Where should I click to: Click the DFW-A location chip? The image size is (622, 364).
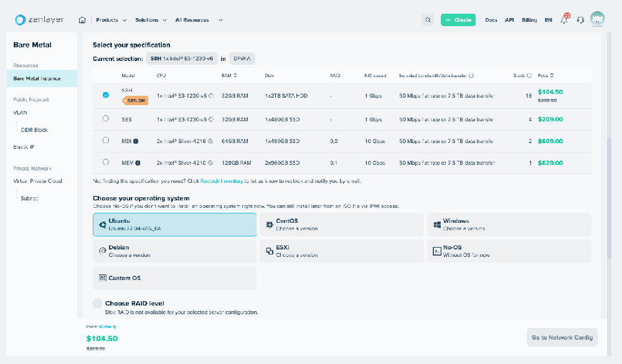pyautogui.click(x=242, y=58)
